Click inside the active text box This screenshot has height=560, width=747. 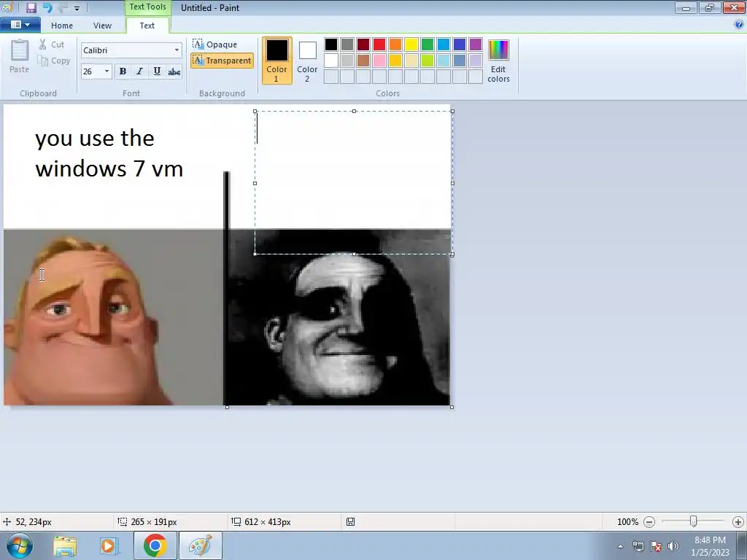click(x=354, y=183)
